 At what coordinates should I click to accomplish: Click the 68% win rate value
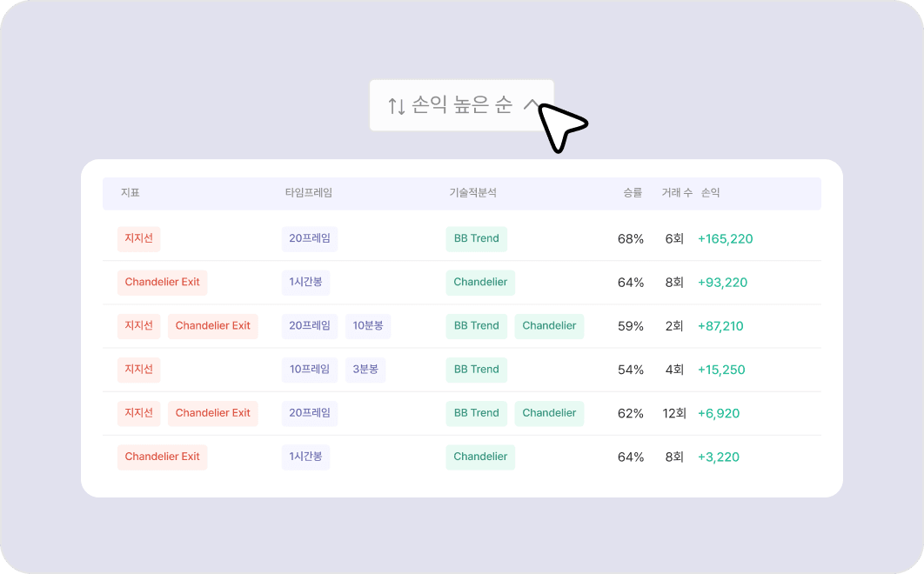point(631,239)
